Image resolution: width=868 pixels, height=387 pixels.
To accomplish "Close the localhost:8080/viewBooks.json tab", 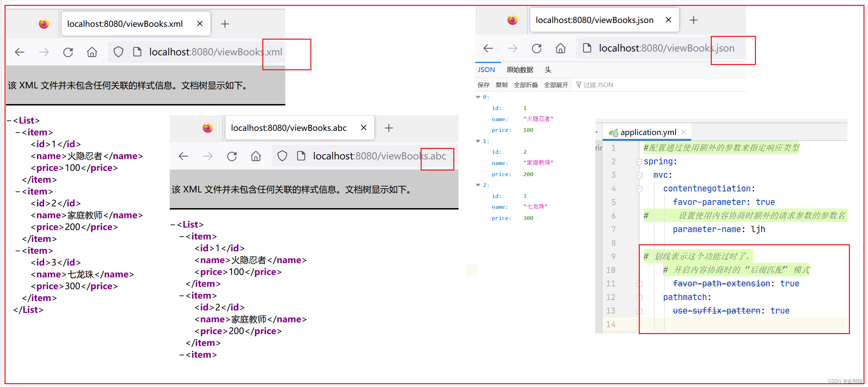I will pos(668,20).
